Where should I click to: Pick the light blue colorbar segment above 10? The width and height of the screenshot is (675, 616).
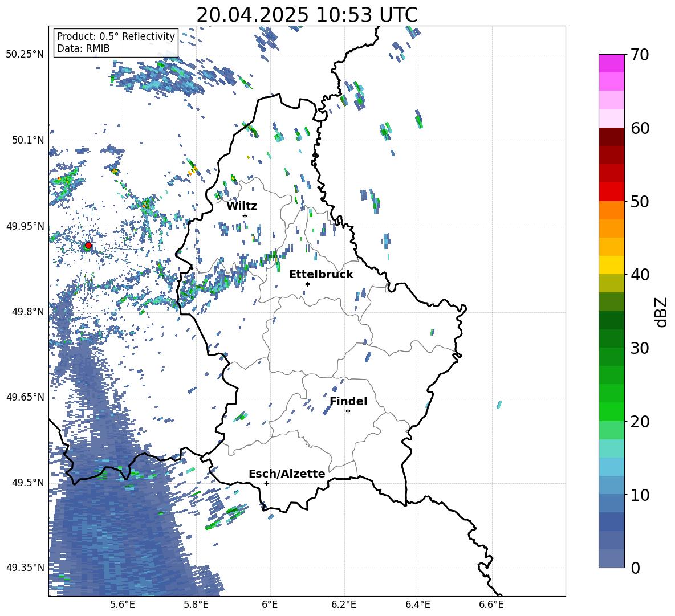click(x=611, y=485)
